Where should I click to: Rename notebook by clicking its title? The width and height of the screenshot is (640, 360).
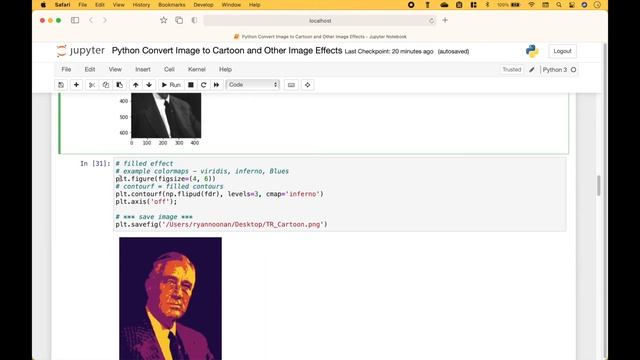tap(227, 51)
